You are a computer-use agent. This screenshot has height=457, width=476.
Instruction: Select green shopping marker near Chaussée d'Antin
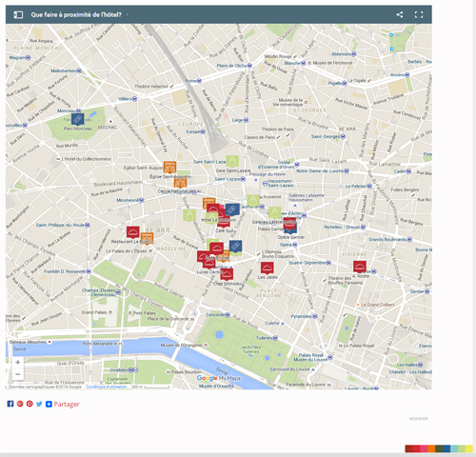pos(274,212)
